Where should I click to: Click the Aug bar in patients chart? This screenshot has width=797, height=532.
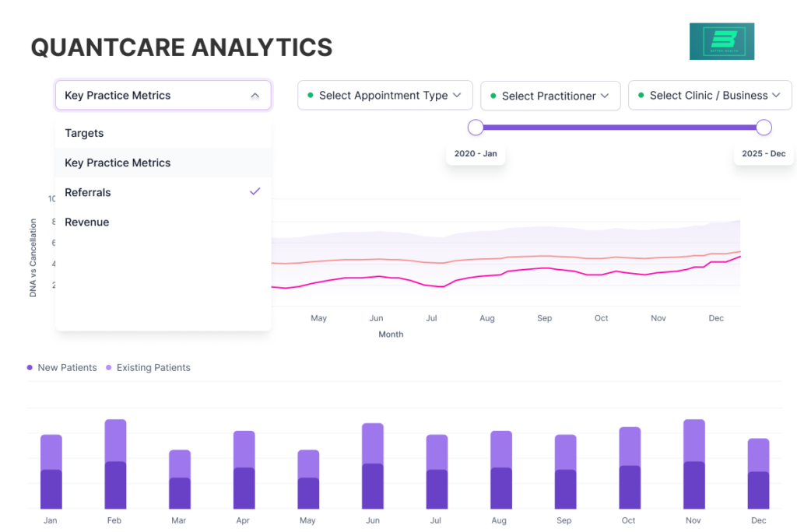point(501,470)
